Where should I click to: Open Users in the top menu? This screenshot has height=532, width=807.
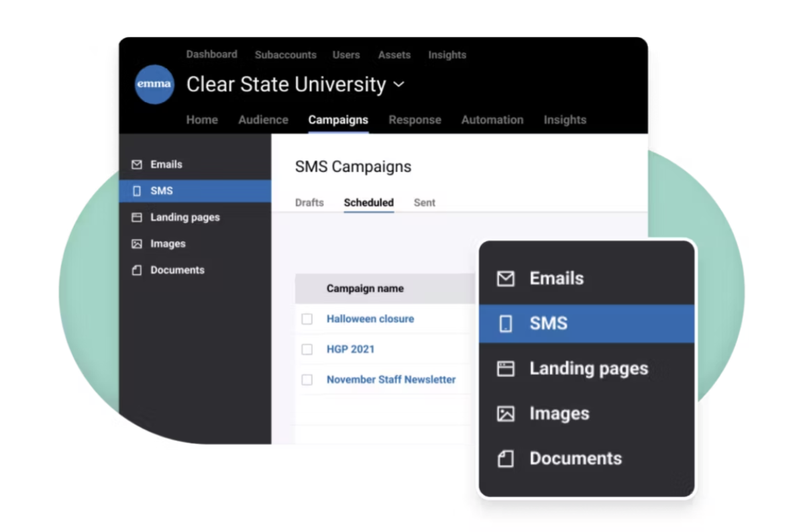[347, 55]
